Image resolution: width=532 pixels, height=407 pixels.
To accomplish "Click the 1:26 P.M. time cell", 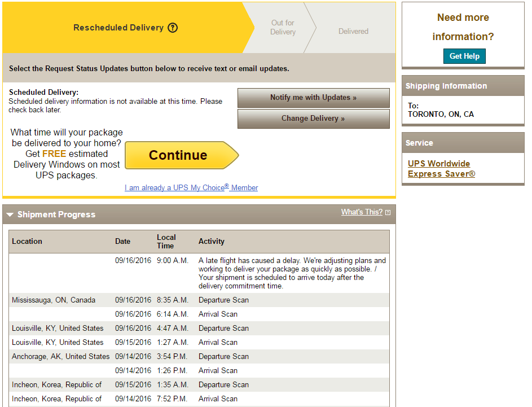I will point(172,370).
